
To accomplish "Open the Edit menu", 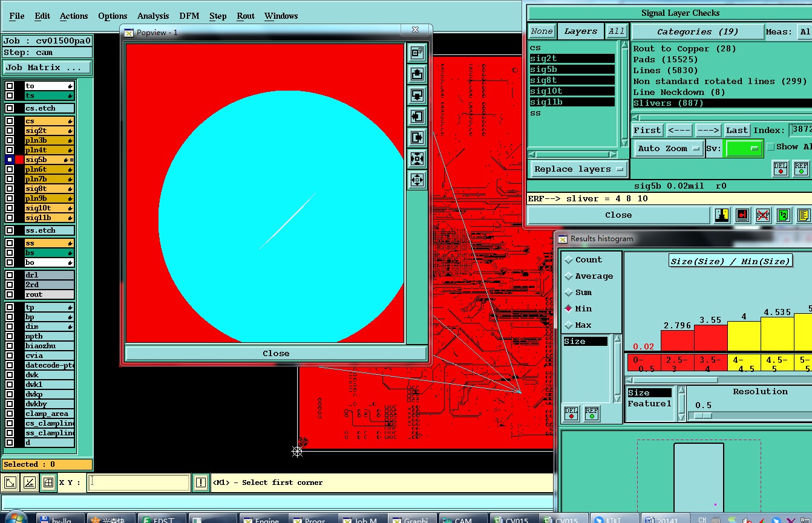I will (42, 16).
